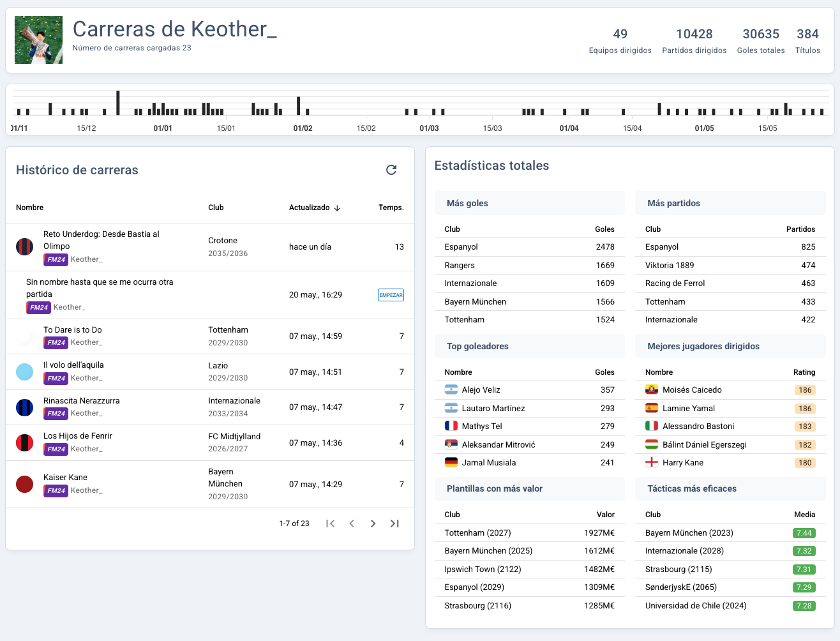Refresh the Histórico de carreras list
840x641 pixels.
coord(391,170)
